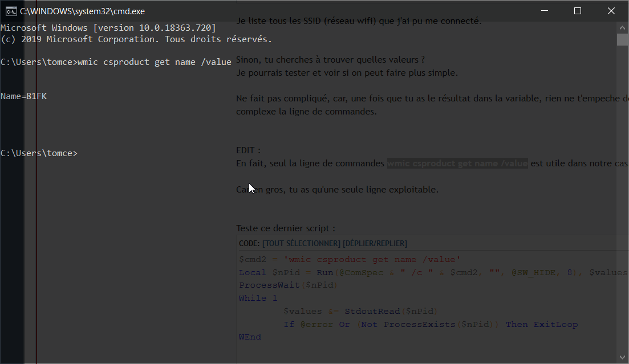
Task: Maximize the command prompt window
Action: click(577, 11)
